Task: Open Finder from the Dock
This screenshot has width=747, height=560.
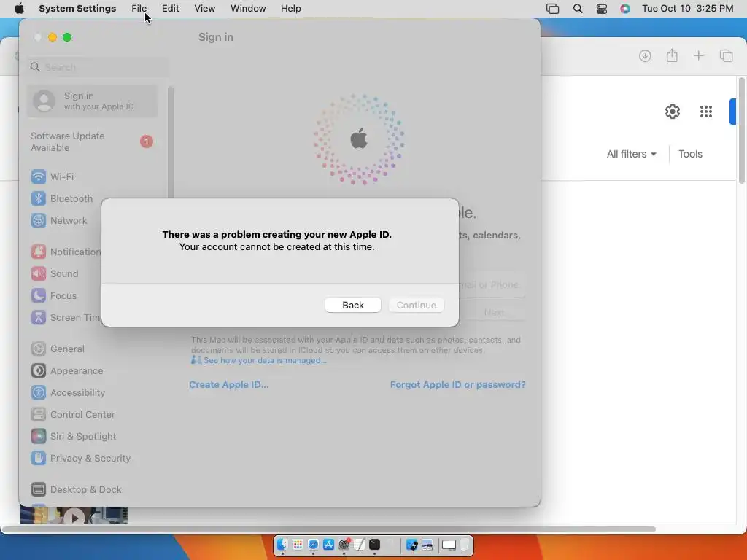Action: 282,545
